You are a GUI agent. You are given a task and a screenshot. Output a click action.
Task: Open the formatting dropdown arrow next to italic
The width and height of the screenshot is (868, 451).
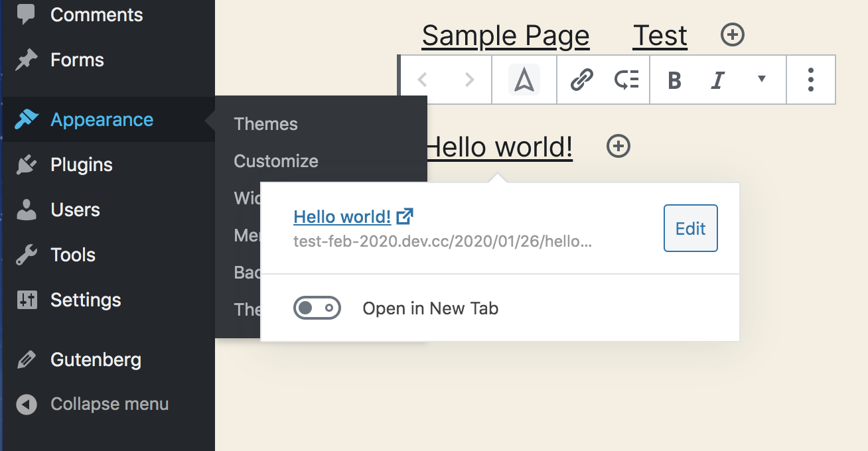click(x=761, y=79)
